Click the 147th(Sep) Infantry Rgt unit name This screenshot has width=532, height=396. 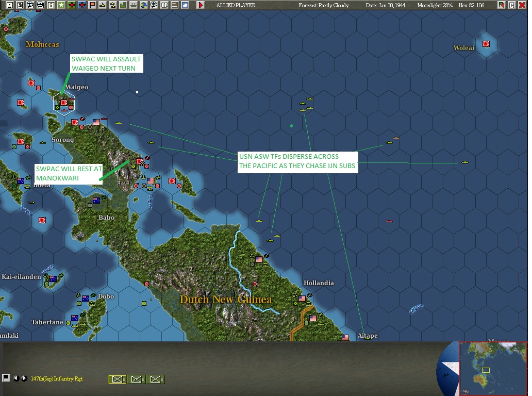pyautogui.click(x=57, y=378)
